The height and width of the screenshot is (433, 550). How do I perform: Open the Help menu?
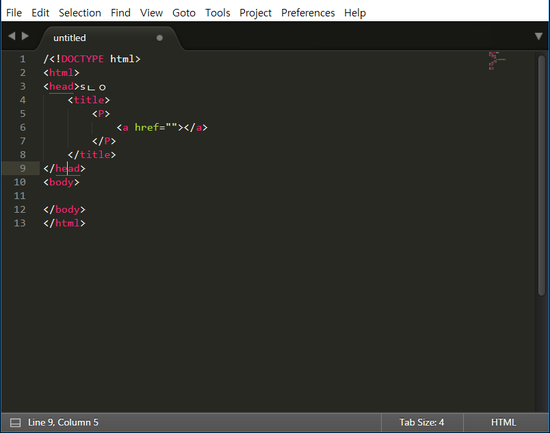point(355,13)
